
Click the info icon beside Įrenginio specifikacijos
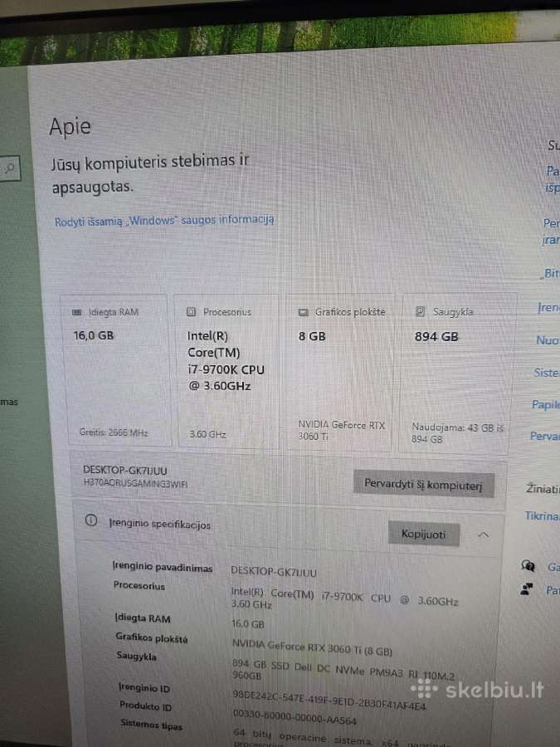pos(91,520)
